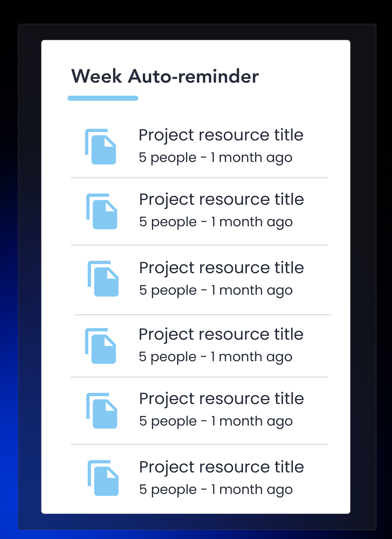This screenshot has height=539, width=392.
Task: Click the last row's "5 people" subtitle
Action: pyautogui.click(x=168, y=490)
